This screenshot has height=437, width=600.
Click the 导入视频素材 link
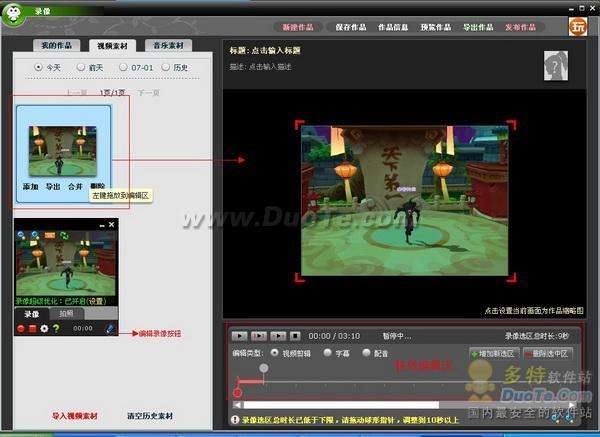(75, 416)
